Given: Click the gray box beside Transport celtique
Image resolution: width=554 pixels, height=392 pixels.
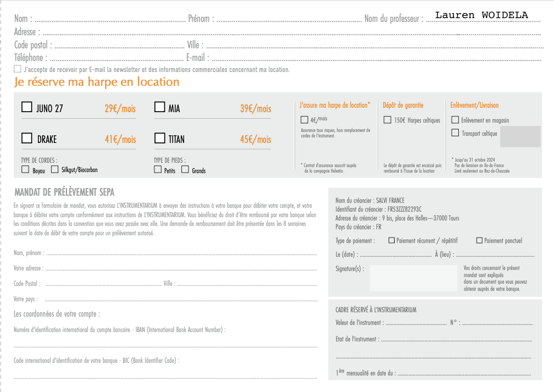Looking at the screenshot, I should [x=520, y=136].
